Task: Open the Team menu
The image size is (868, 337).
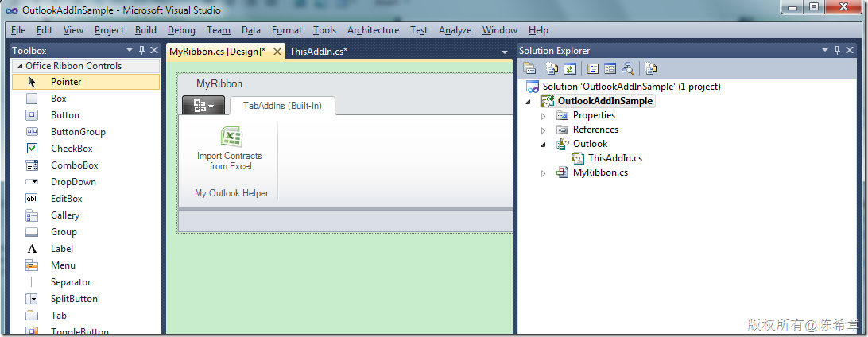Action: [x=219, y=30]
